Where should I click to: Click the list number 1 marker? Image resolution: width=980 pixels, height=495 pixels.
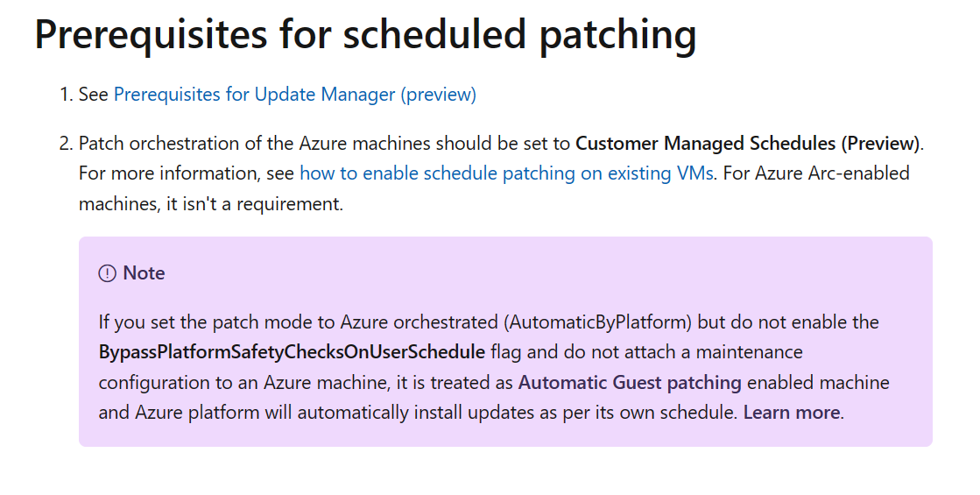point(67,95)
